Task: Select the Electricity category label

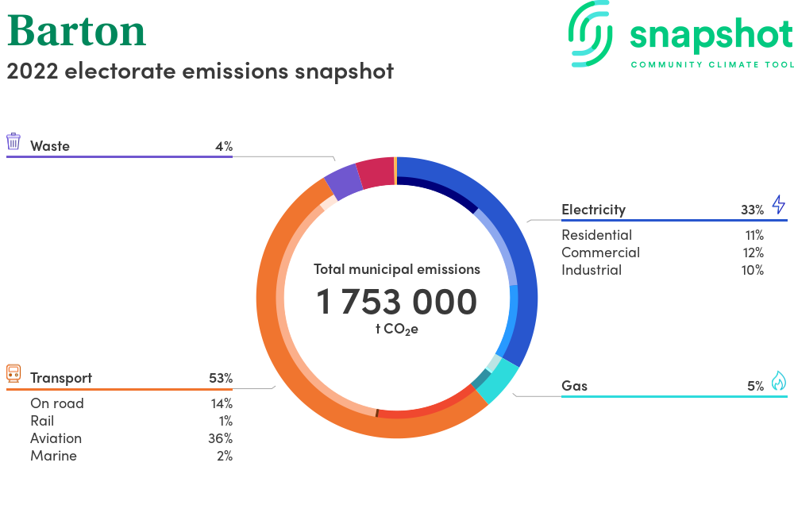Action: pyautogui.click(x=593, y=210)
